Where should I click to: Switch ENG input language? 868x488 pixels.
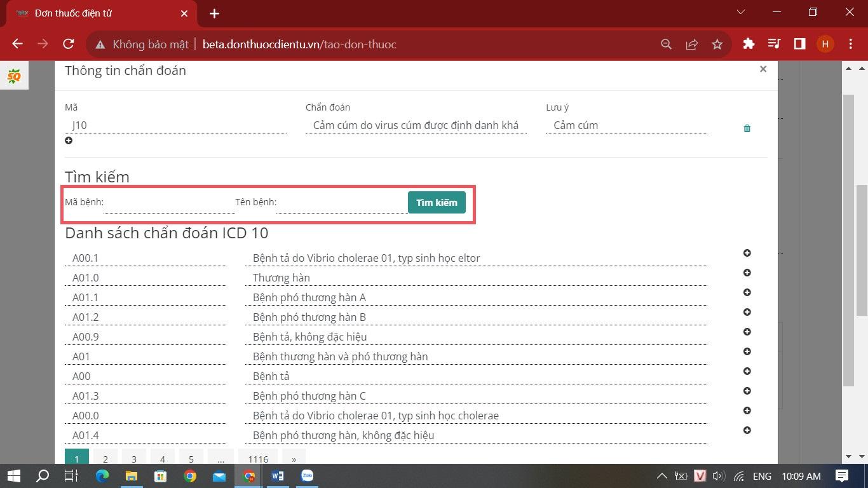pos(762,476)
